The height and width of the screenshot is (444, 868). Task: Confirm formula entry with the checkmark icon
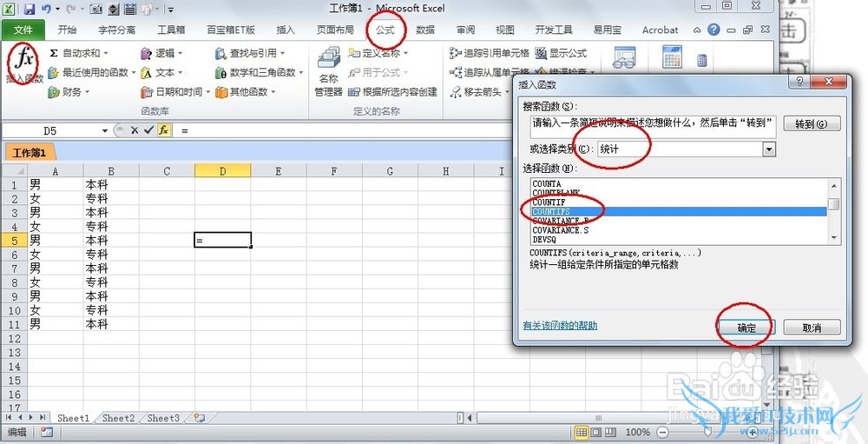point(148,130)
